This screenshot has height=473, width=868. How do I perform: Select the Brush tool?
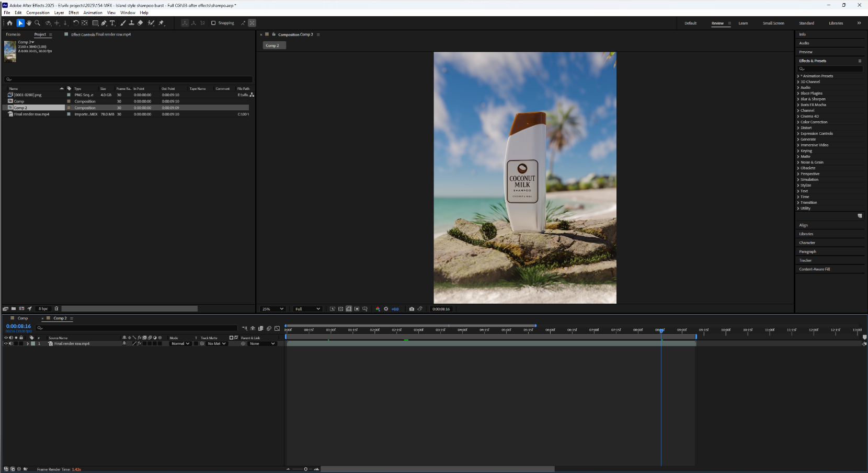123,23
